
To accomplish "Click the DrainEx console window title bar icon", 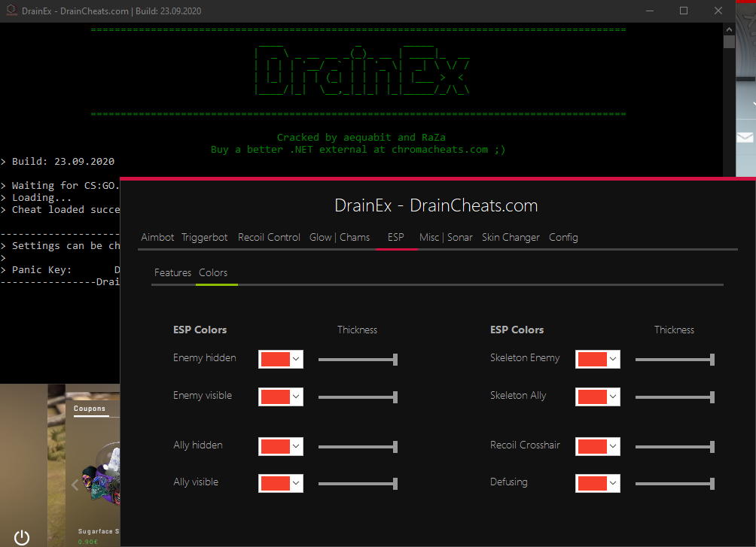I will click(11, 11).
